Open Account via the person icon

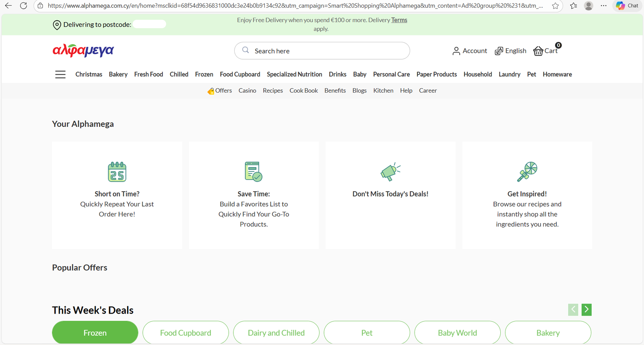point(456,51)
